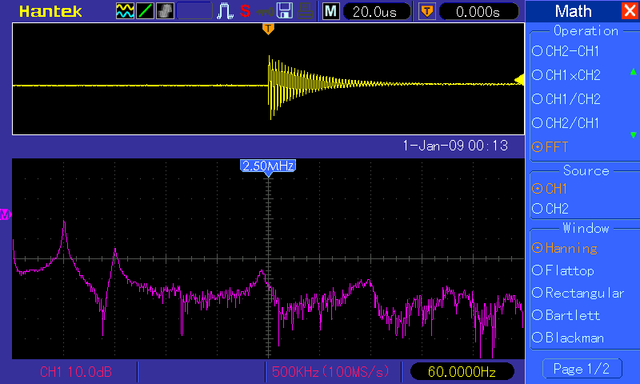Select the Rectangular window
640x384 pixels.
[578, 293]
